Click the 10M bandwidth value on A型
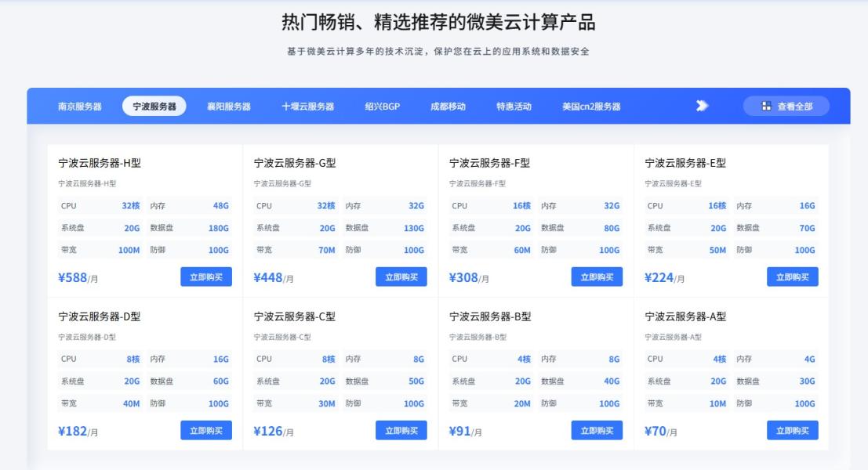The width and height of the screenshot is (868, 470). pyautogui.click(x=717, y=403)
